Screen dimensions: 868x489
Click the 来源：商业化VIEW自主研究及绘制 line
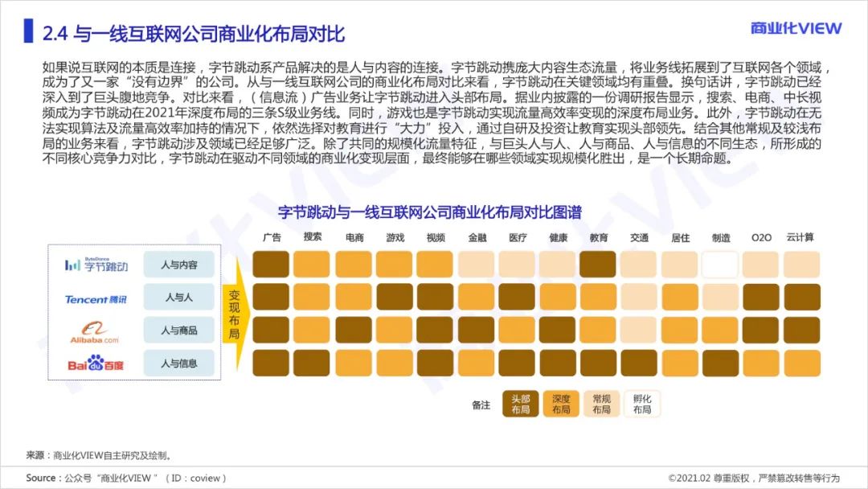(x=99, y=455)
